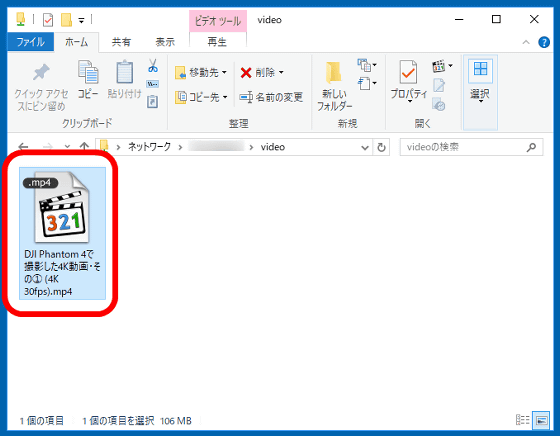Click the quick access New Folder icon
Screen dimensions: 560x436
[66, 20]
